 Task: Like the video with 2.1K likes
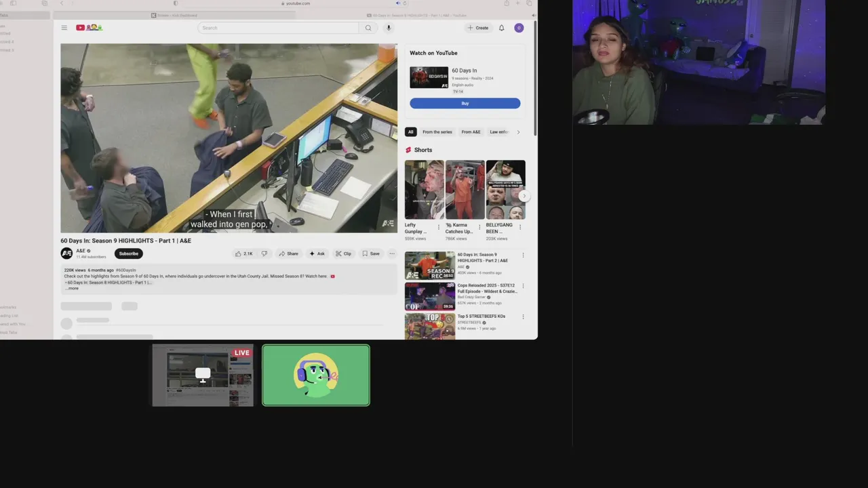(x=244, y=253)
